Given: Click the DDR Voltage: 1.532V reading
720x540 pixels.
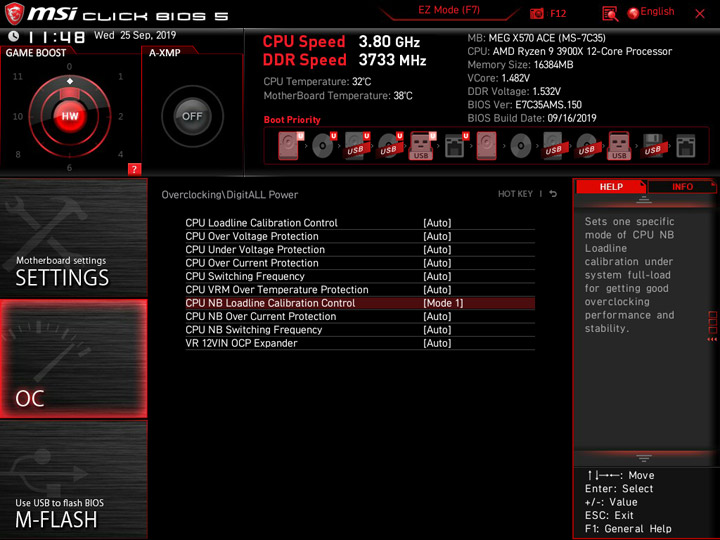Looking at the screenshot, I should [x=514, y=91].
